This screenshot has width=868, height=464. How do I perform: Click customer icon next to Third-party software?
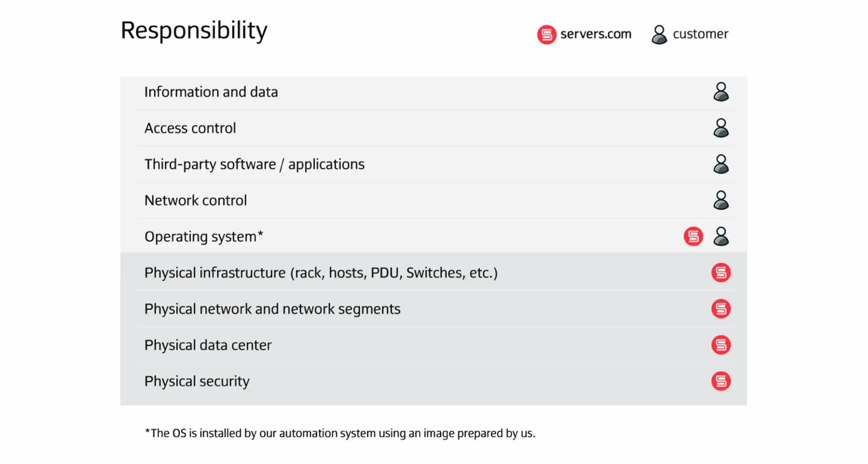pos(721,164)
